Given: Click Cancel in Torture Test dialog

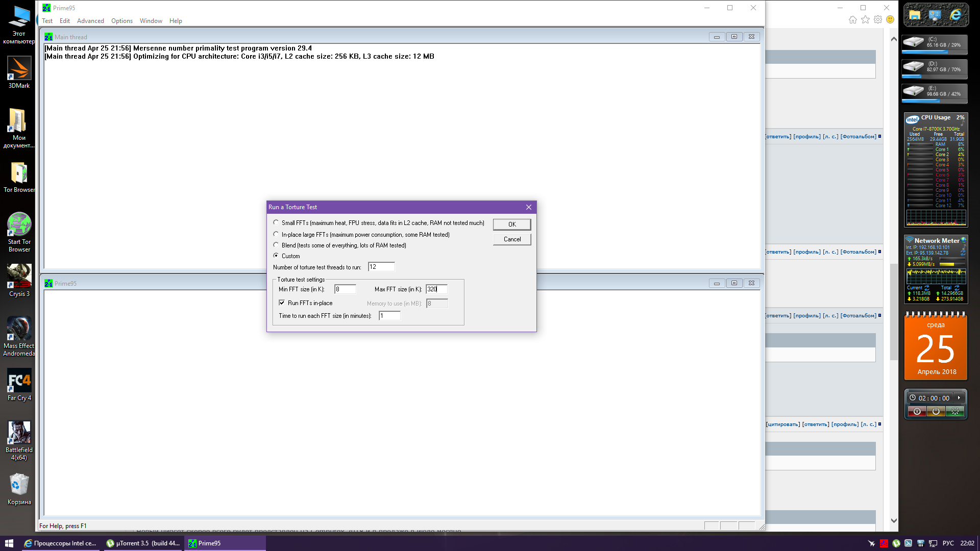Looking at the screenshot, I should tap(512, 239).
